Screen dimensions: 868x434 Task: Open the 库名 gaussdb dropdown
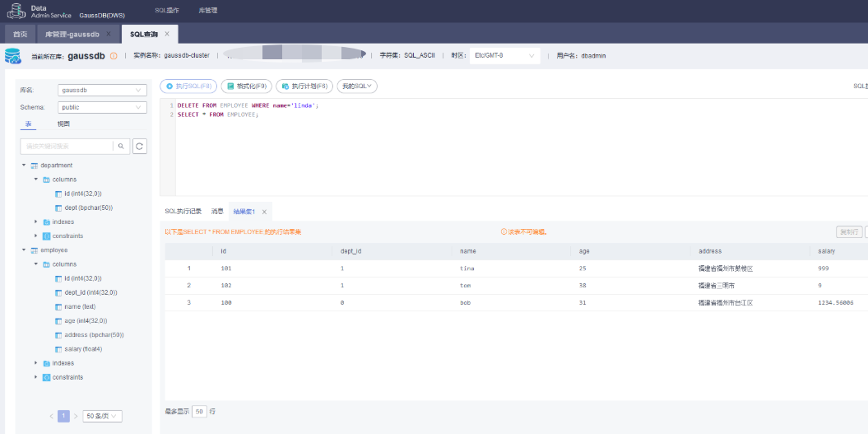(102, 90)
